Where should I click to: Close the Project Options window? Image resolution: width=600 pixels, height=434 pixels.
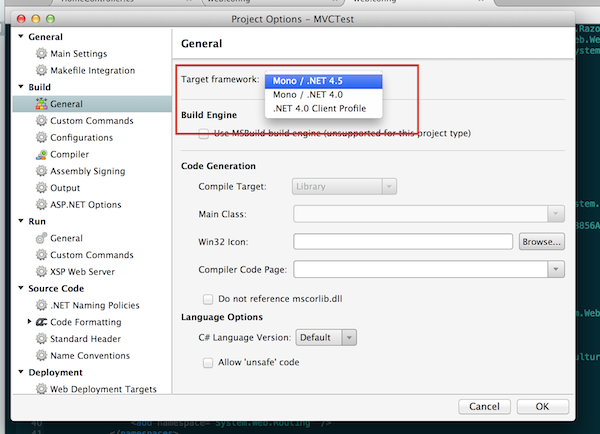21,19
